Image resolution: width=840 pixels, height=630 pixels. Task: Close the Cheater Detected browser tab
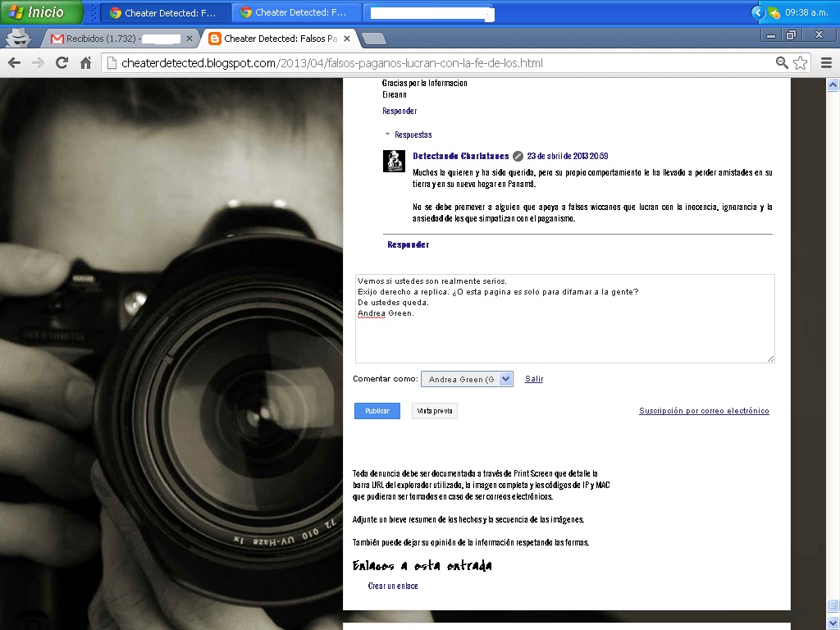[x=347, y=39]
